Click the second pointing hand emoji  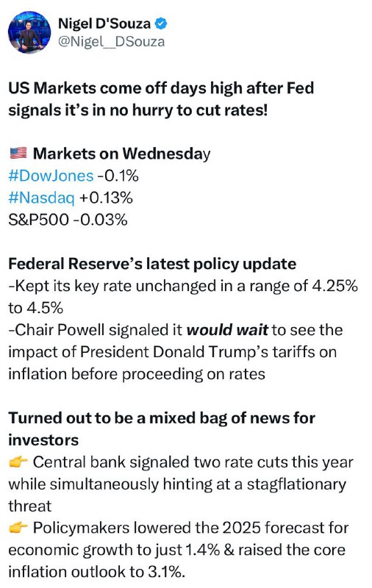18,528
